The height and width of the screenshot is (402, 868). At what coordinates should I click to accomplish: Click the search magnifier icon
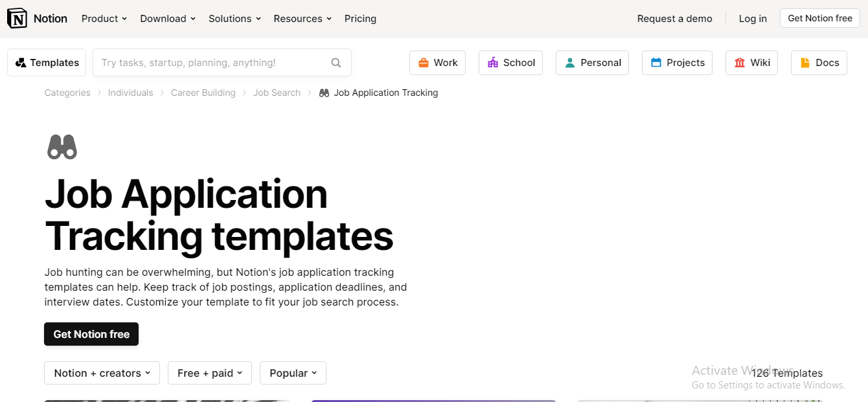click(x=336, y=62)
